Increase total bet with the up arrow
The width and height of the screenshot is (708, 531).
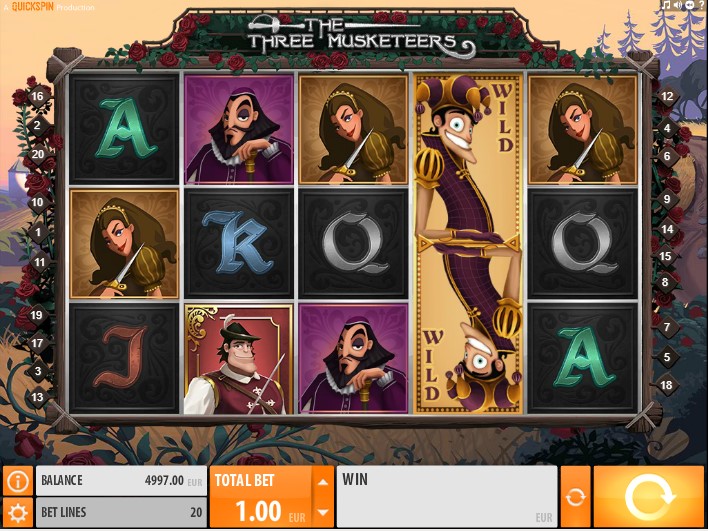click(x=323, y=482)
